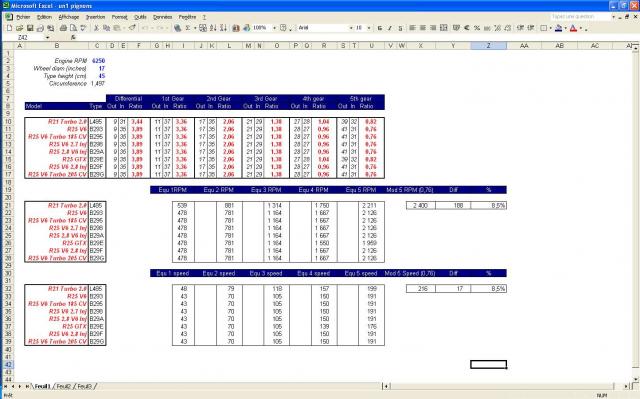Open the Chart Wizard icon
This screenshot has height=399, width=640.
click(236, 28)
